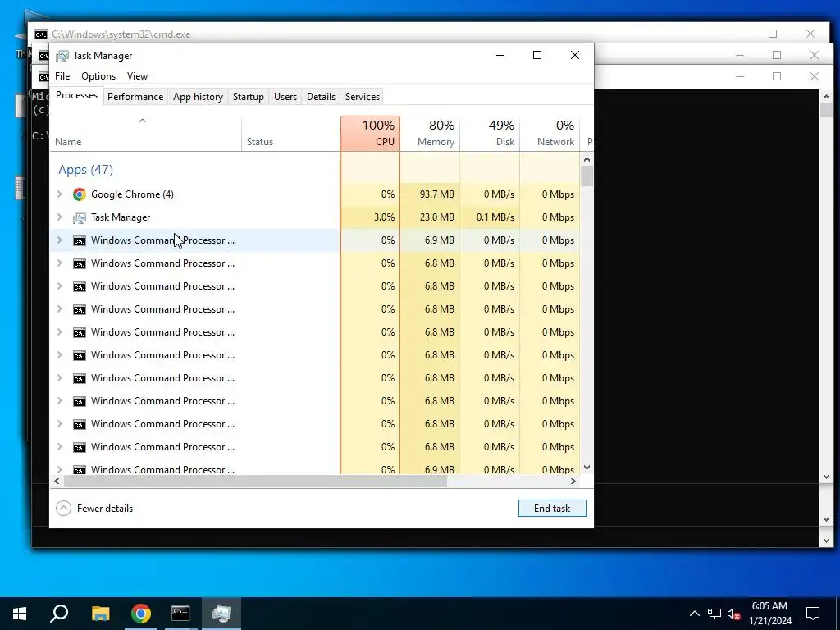Viewport: 840px width, 630px height.
Task: Switch to Command Prompt taskbar icon
Action: click(180, 614)
